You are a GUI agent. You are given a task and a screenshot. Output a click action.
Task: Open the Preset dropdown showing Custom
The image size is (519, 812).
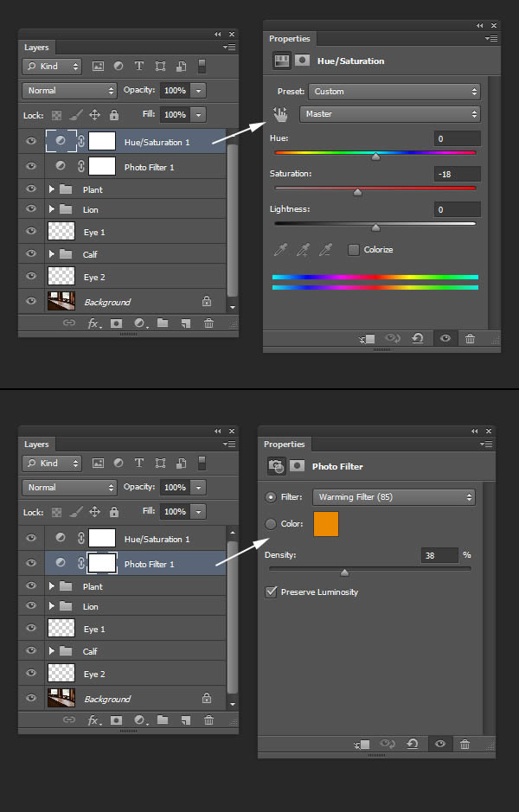coord(394,92)
